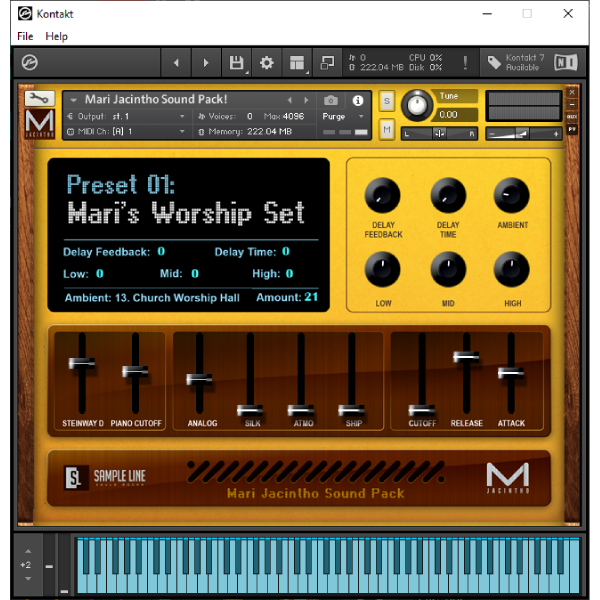The image size is (600, 600).
Task: Open instrument edit mode with the wrench icon
Action: [x=40, y=99]
